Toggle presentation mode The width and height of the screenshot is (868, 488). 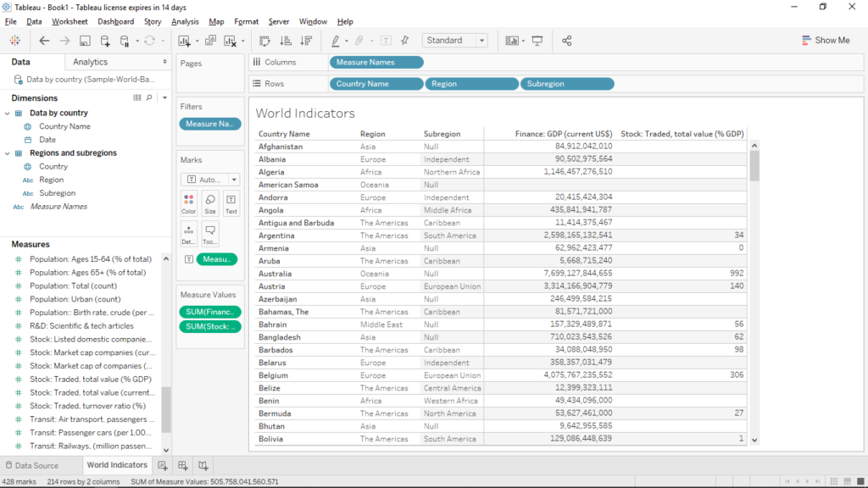tap(537, 40)
